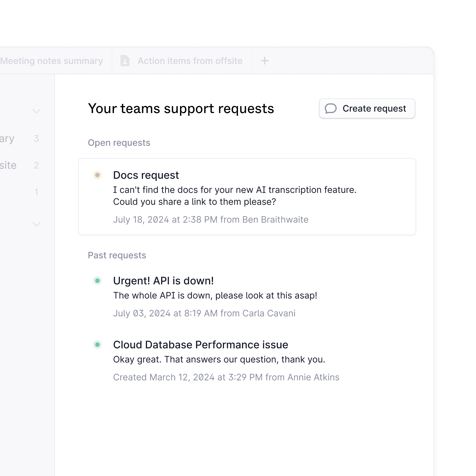Image resolution: width=476 pixels, height=476 pixels.
Task: Click Ben Braithwaite timestamp on Docs request
Action: pyautogui.click(x=211, y=220)
